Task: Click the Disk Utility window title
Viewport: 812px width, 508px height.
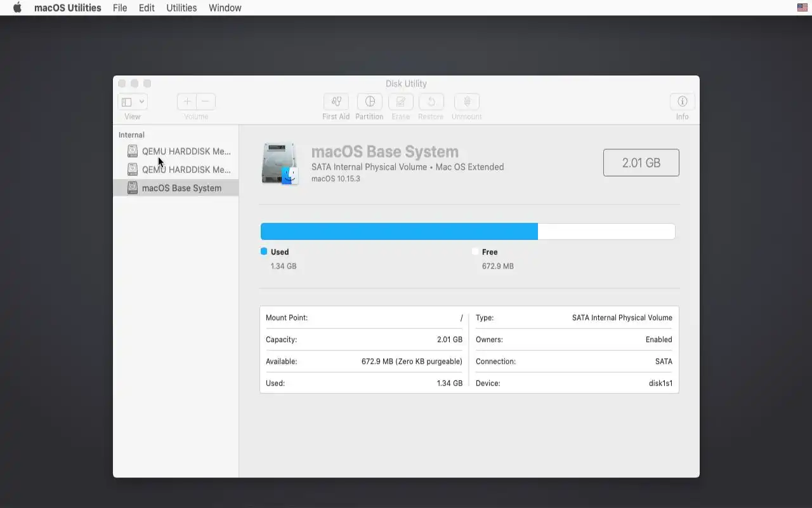Action: [406, 84]
